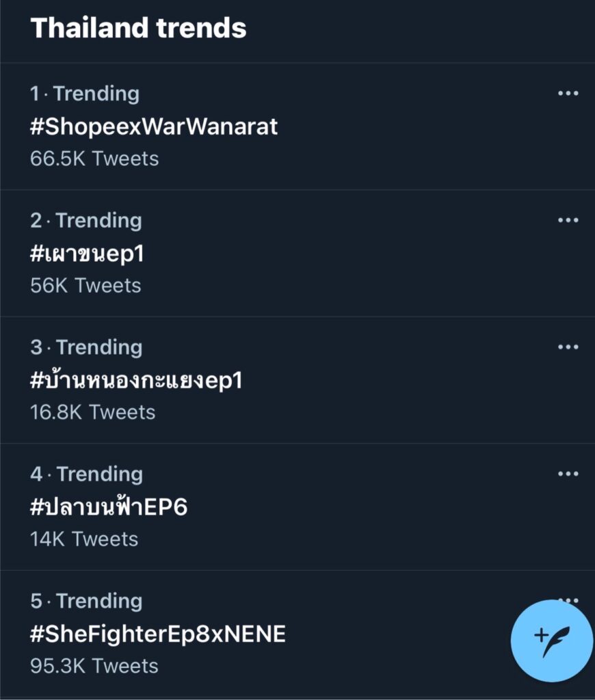Open more options for #ปลาบนฟ้าEP6 trend
Screen dimensions: 595x700
pos(568,474)
